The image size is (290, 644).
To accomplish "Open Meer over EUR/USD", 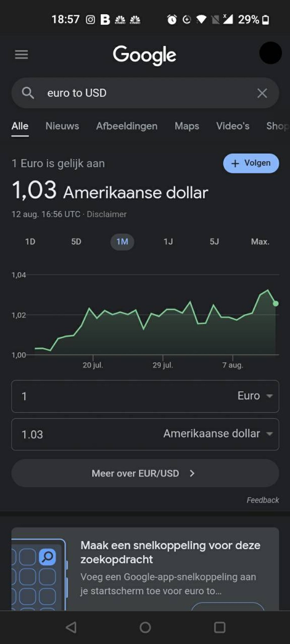I will [145, 473].
